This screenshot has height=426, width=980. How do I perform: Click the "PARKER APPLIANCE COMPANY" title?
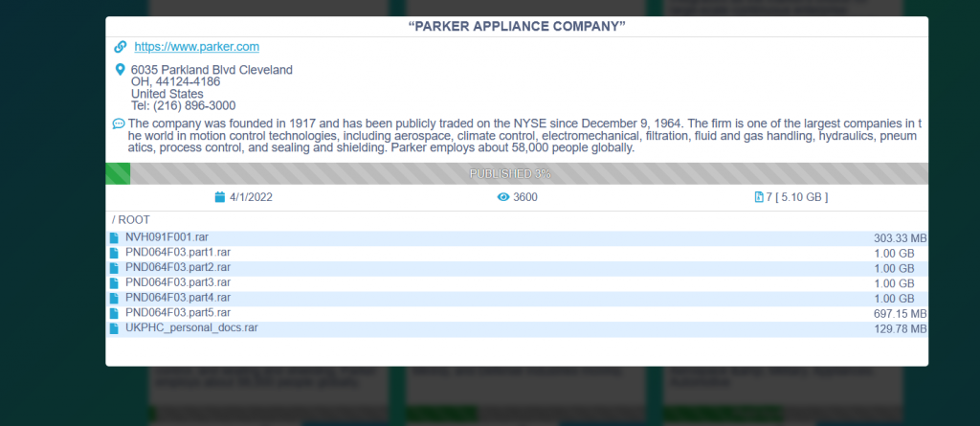click(x=517, y=26)
